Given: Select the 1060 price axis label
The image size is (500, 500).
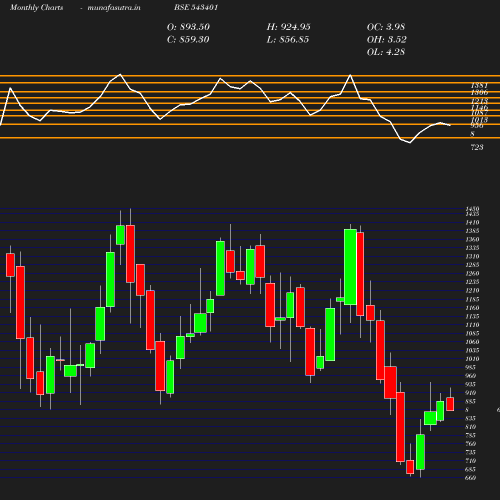Looking at the screenshot, I should [x=472, y=342].
